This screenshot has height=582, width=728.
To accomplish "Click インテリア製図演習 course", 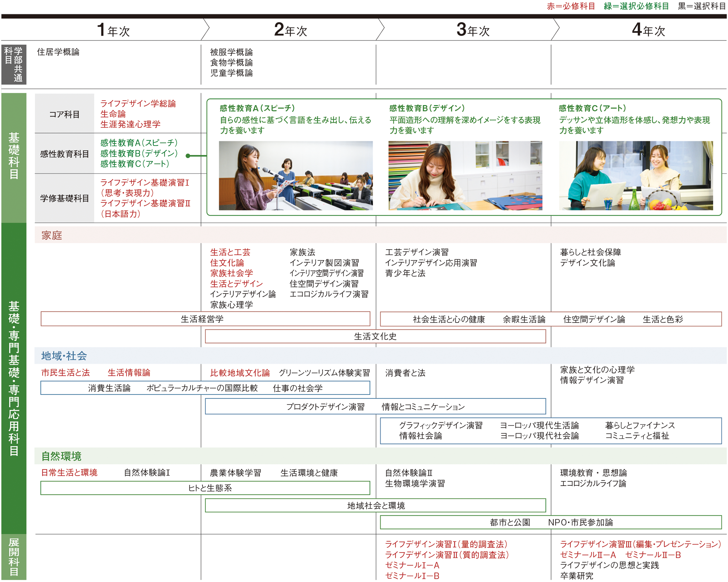I will tap(324, 263).
